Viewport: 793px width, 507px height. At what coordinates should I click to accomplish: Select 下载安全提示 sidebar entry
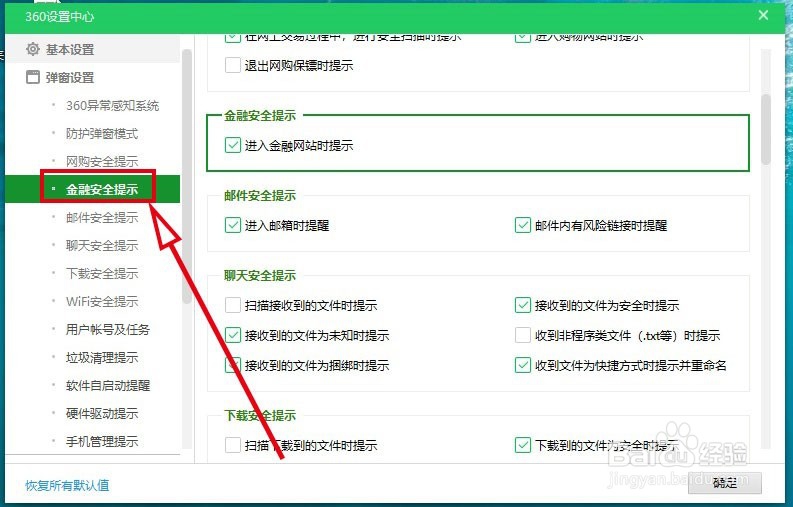pyautogui.click(x=102, y=274)
